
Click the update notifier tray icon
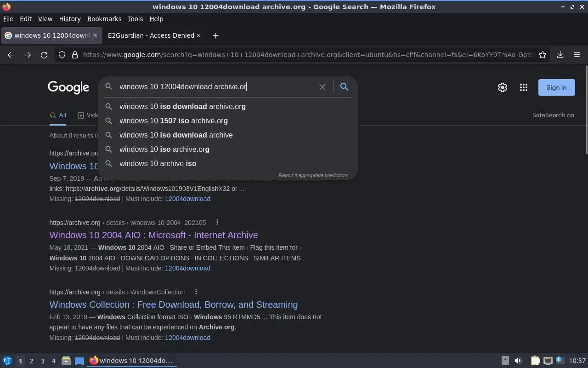pyautogui.click(x=560, y=361)
